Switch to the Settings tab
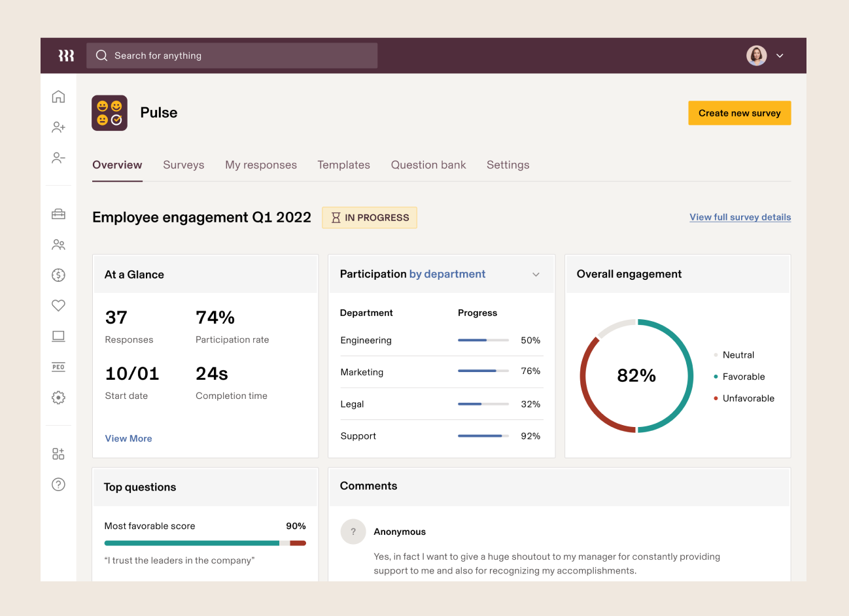The image size is (849, 616). click(x=508, y=165)
